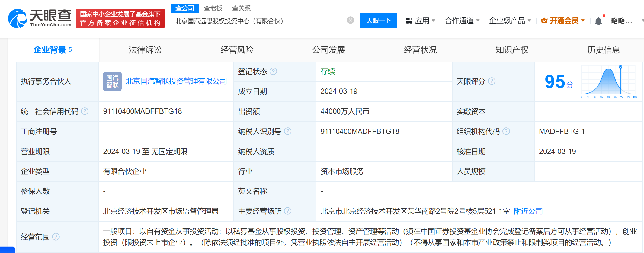The height and width of the screenshot is (253, 644).
Task: Open 北京国汽智联投资管理有限公司 link
Action: coord(176,81)
